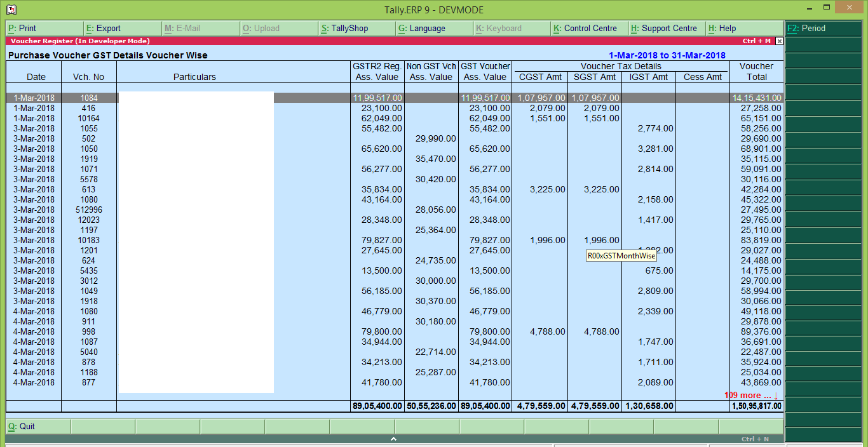Close the Voucher Register developer mode window

pos(778,41)
